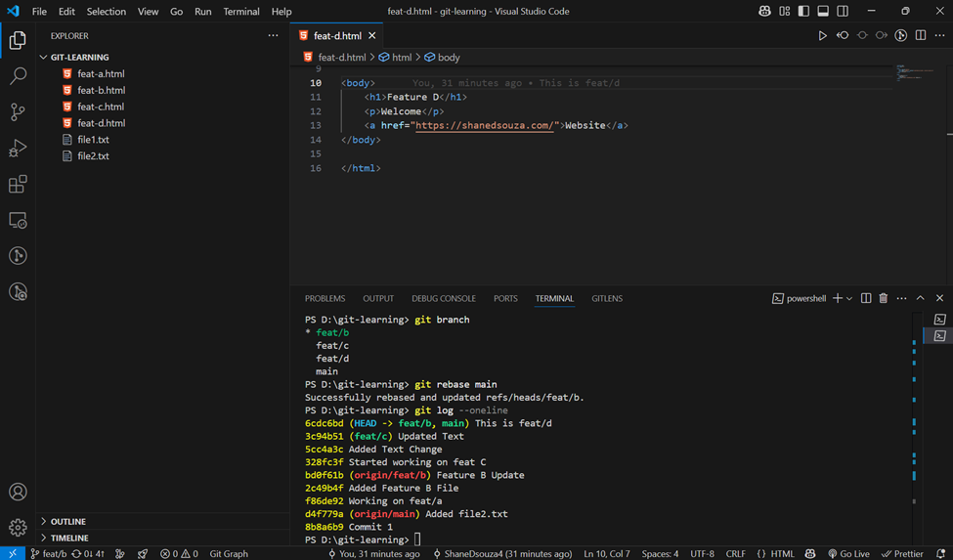Open the Search view icon
Screen dimensions: 953x560
[18, 76]
